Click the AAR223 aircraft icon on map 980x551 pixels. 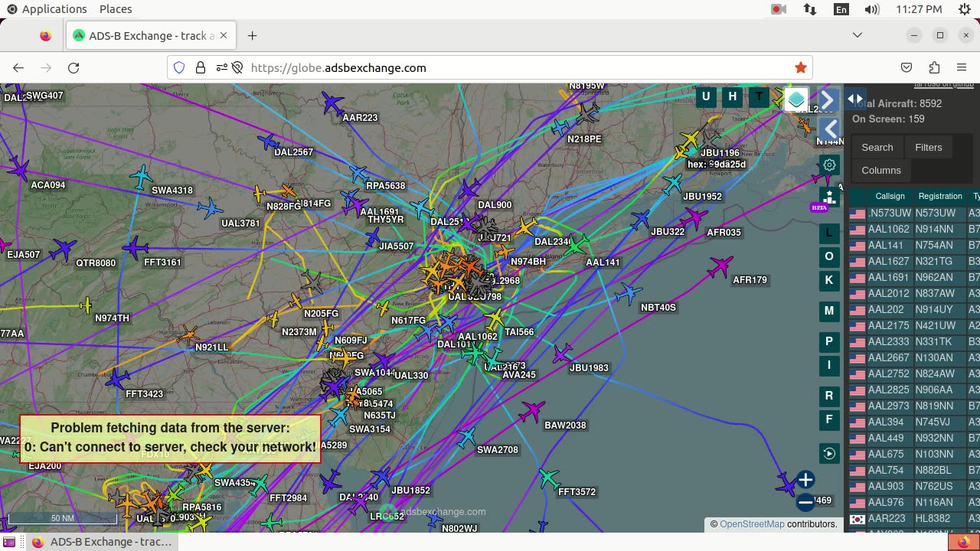tap(332, 103)
